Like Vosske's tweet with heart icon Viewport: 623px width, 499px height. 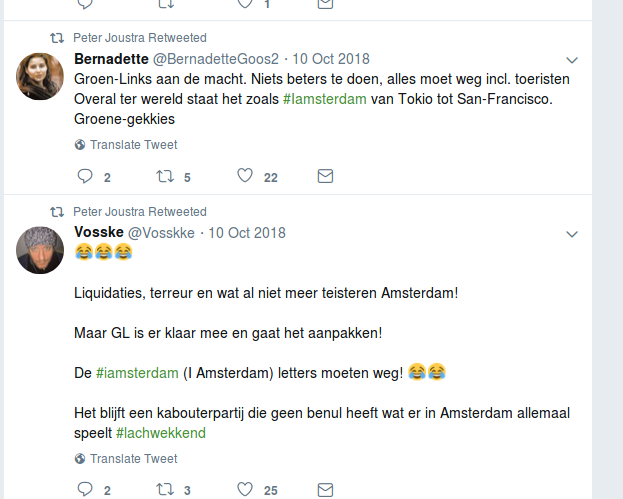point(245,490)
